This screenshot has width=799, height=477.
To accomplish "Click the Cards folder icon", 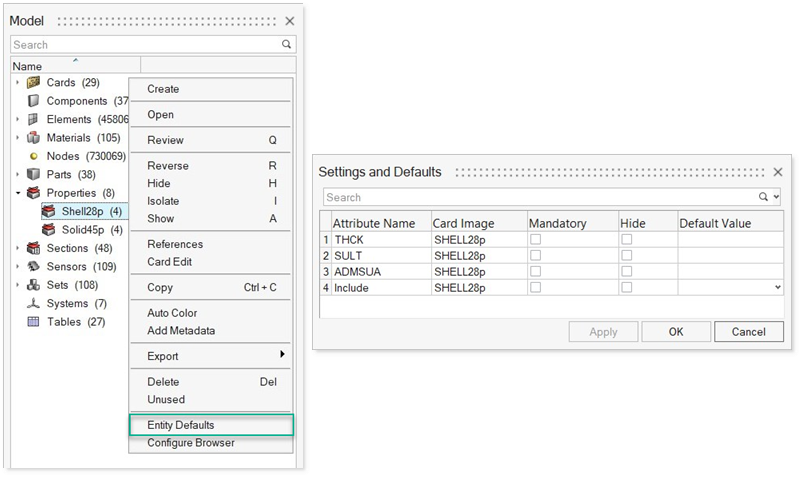I will 33,82.
